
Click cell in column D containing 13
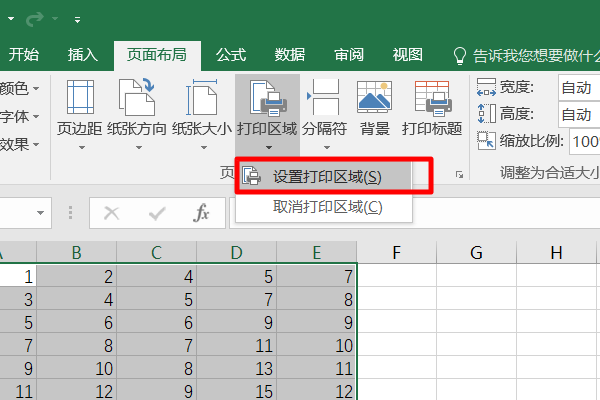236,367
